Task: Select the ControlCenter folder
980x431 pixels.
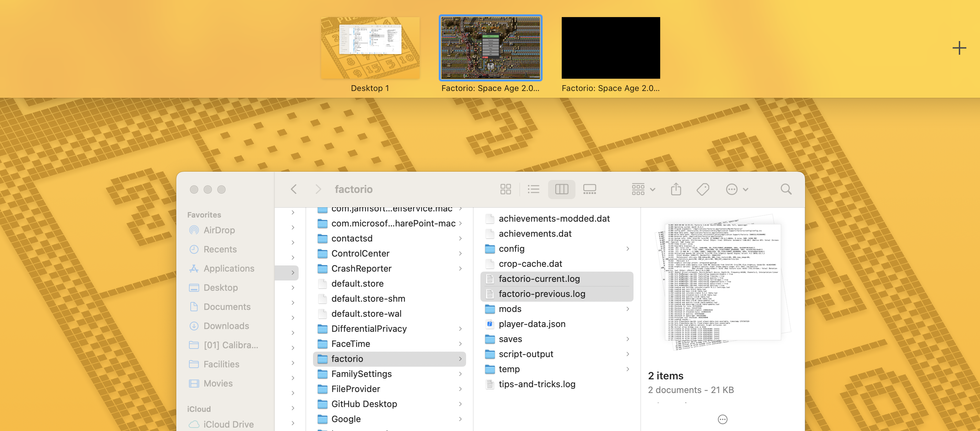Action: pyautogui.click(x=389, y=253)
